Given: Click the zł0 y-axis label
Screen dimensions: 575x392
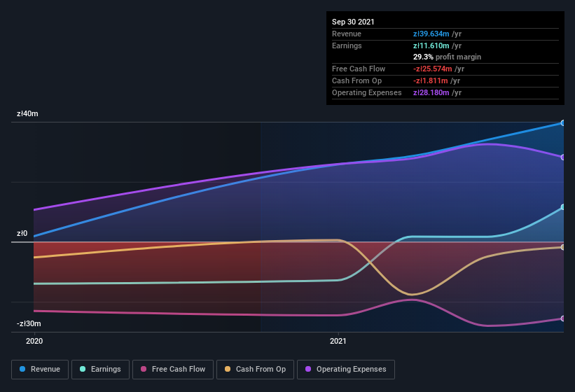Looking at the screenshot, I should pos(22,233).
